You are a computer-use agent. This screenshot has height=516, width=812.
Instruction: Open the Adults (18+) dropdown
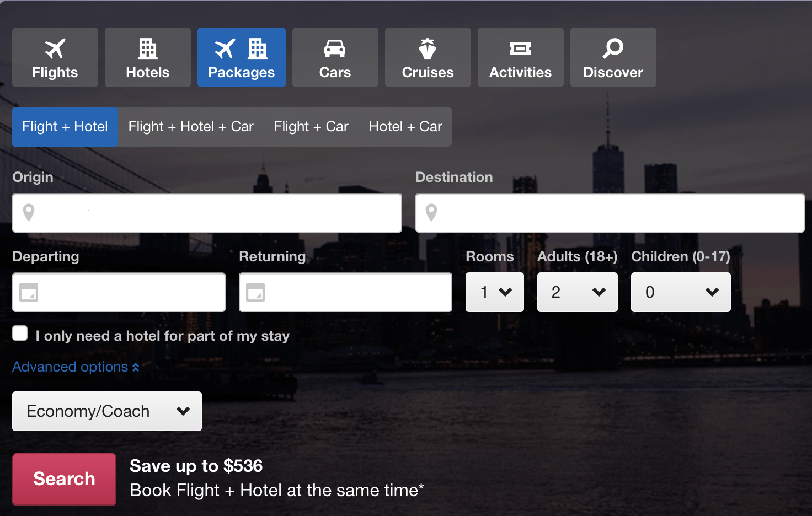[578, 292]
